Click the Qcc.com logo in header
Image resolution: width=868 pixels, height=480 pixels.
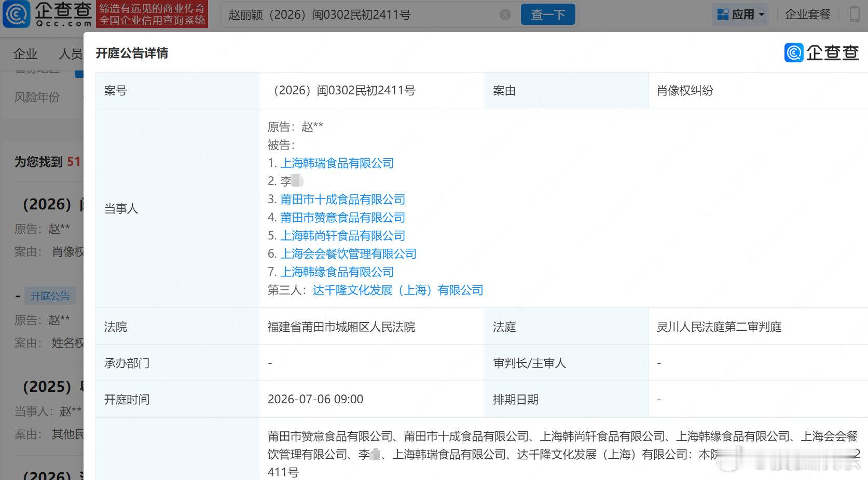click(48, 14)
